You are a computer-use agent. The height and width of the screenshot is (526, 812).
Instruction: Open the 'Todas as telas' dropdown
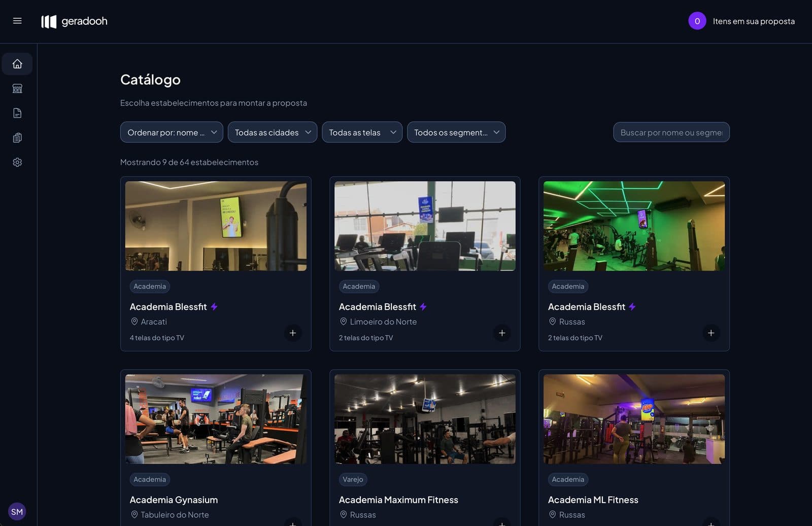362,132
